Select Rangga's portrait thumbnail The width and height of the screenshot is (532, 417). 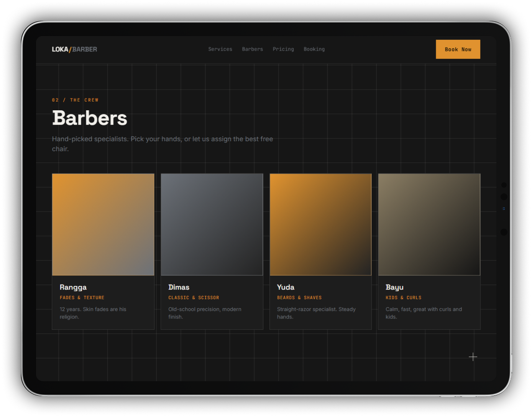(103, 224)
